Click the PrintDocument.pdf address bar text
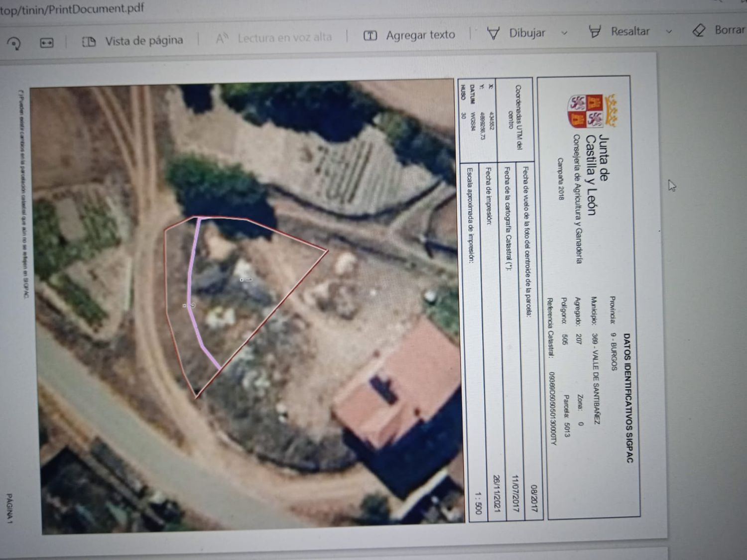This screenshot has width=747, height=560. (72, 8)
